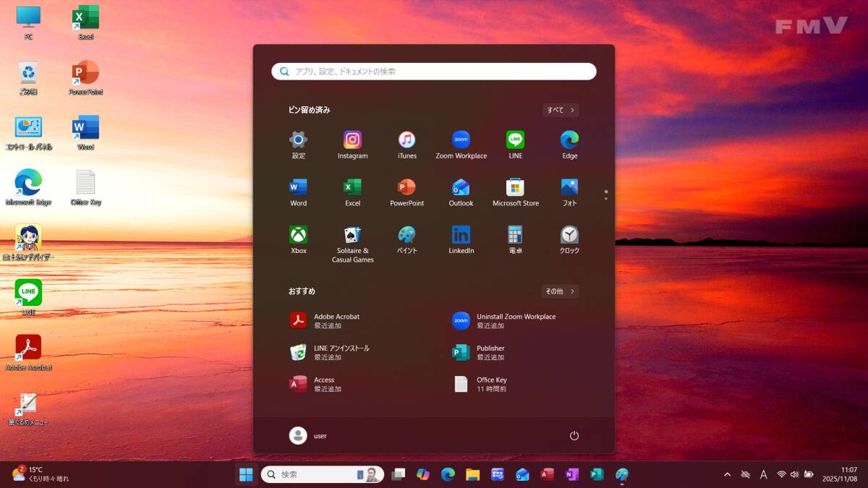
Task: Select the Adobe Acrobat desktop shortcut
Action: (28, 352)
